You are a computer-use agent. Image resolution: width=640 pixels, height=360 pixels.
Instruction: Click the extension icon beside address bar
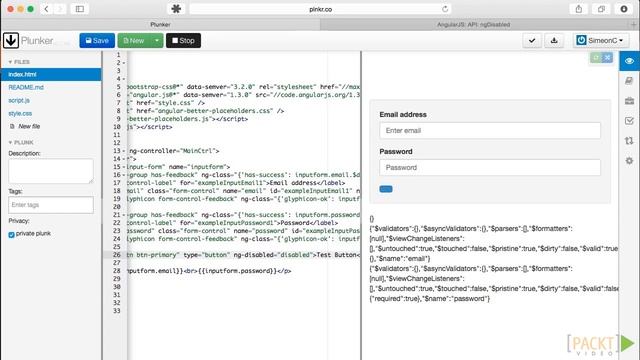tap(176, 9)
